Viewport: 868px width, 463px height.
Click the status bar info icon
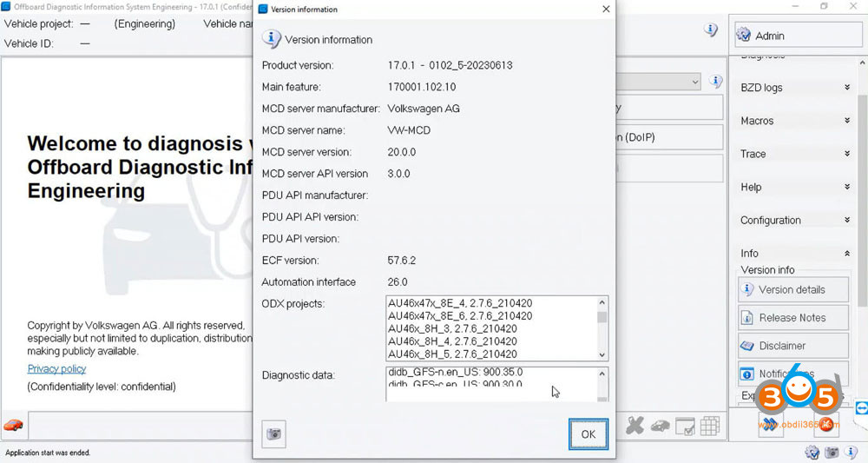[x=852, y=453]
